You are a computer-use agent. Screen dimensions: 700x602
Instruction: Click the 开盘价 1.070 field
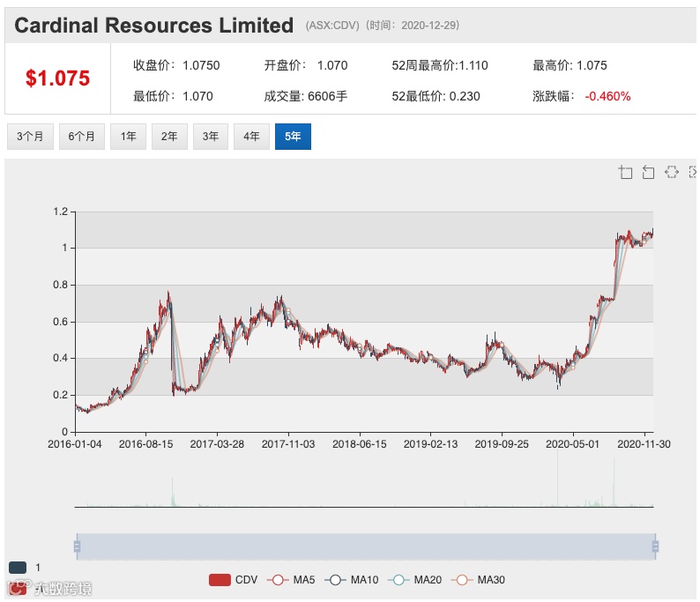(306, 65)
